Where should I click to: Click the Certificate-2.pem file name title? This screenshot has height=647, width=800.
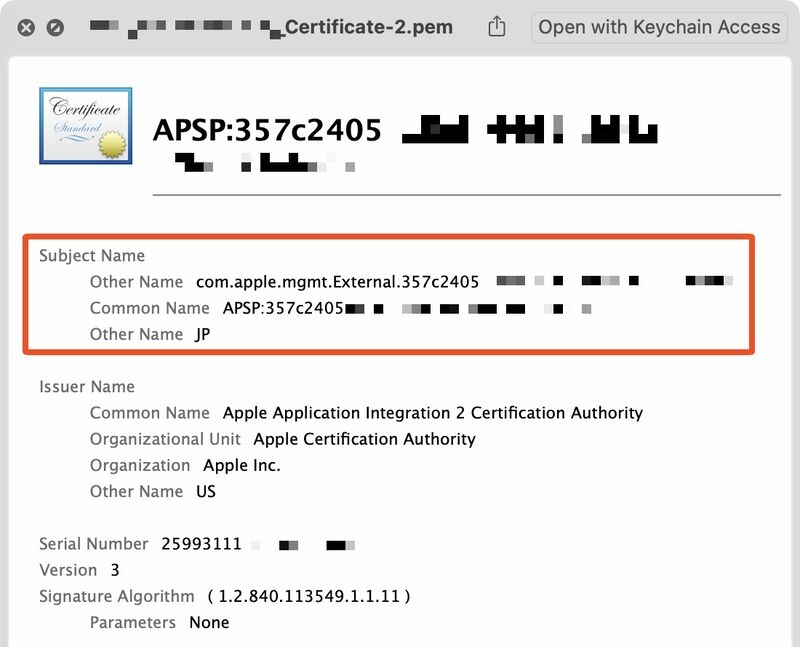367,27
